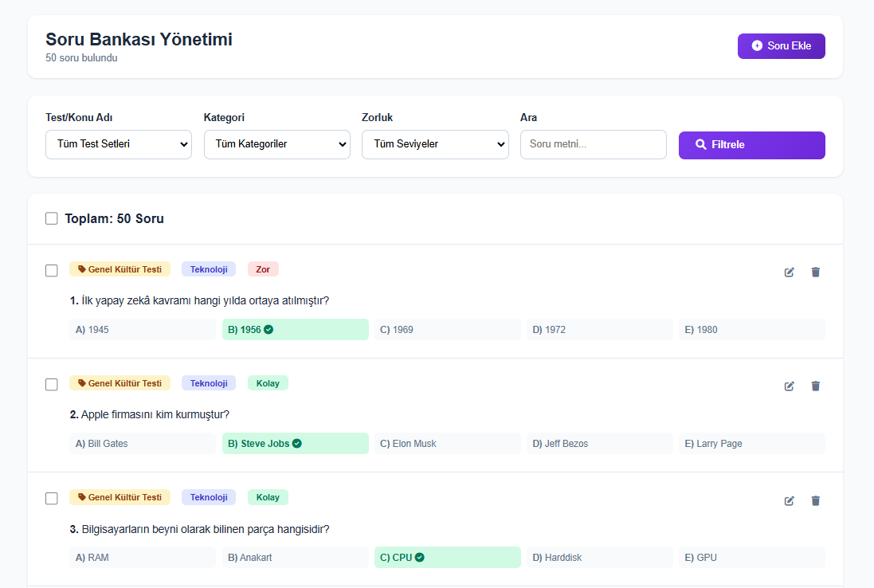Select the correct answer C) CPU

point(448,558)
